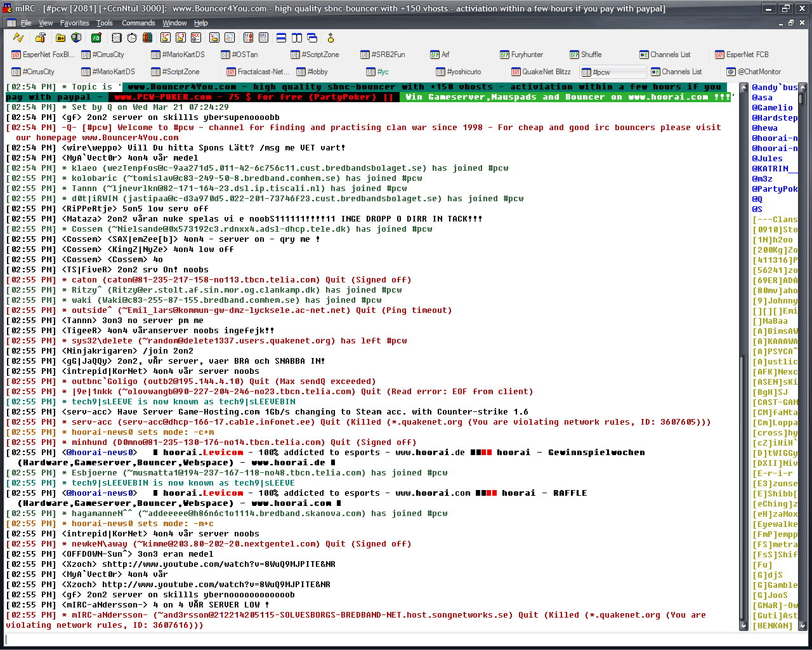Click the Tile Vertical windows icon
Screen dimensions: 812x650
296,38
